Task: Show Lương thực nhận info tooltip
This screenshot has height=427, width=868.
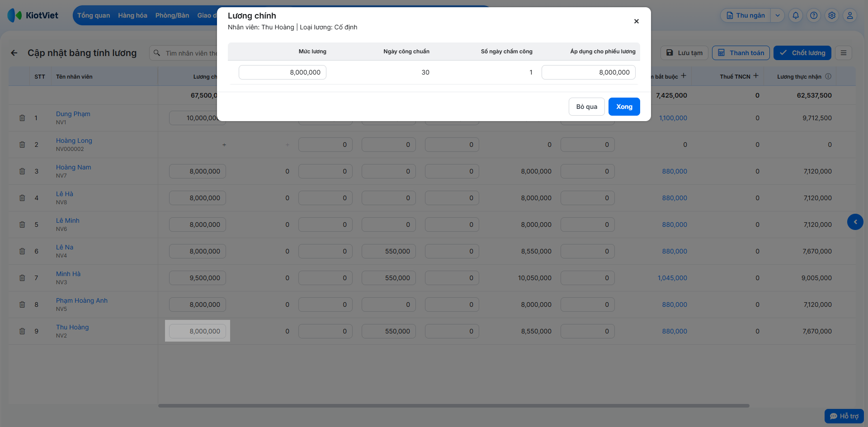Action: tap(828, 76)
